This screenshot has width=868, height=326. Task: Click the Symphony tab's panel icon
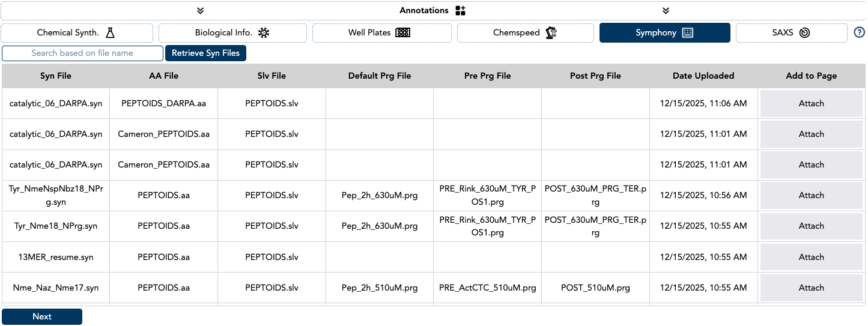(x=688, y=32)
